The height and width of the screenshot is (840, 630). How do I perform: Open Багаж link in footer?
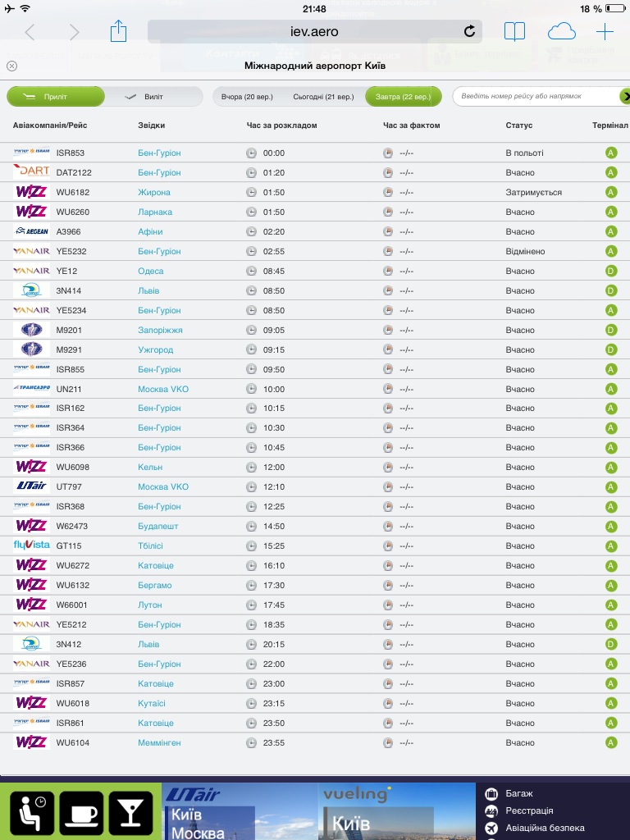coord(519,793)
